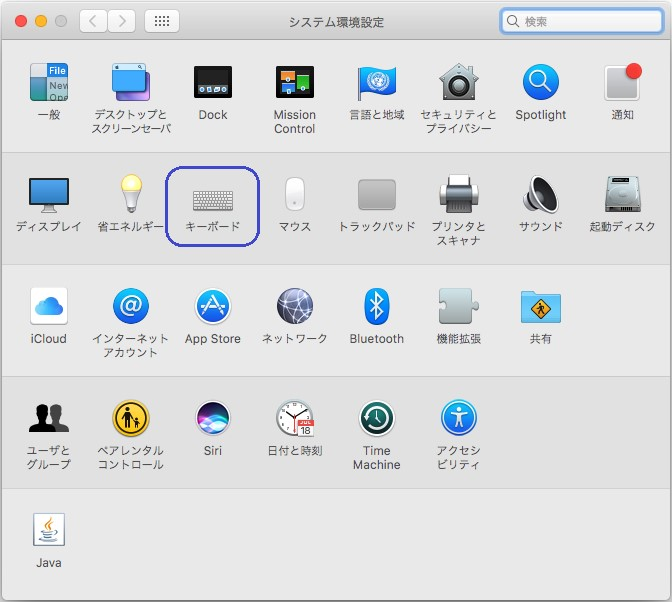Open the Bluetooth settings pane
This screenshot has height=602, width=672.
pyautogui.click(x=376, y=307)
